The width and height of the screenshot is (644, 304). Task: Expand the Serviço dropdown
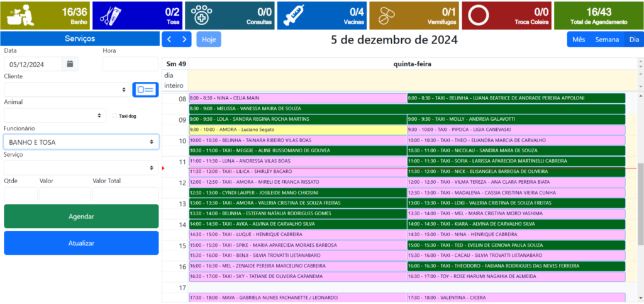click(80, 168)
